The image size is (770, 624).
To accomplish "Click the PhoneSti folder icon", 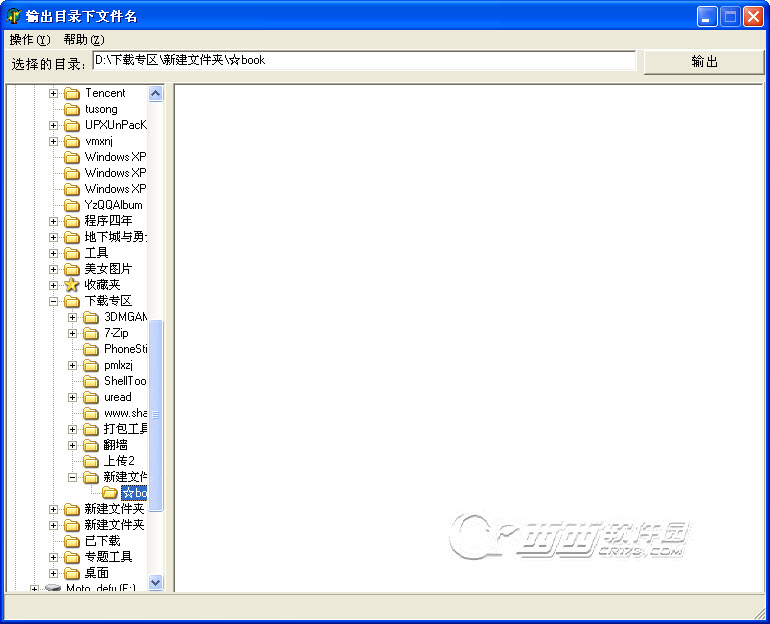I will click(91, 349).
